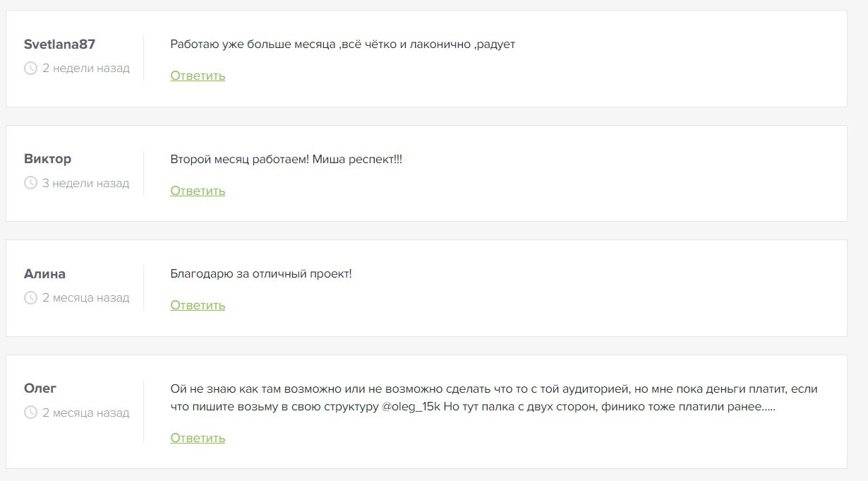
Task: Select the commenter name Олег
Action: [40, 388]
